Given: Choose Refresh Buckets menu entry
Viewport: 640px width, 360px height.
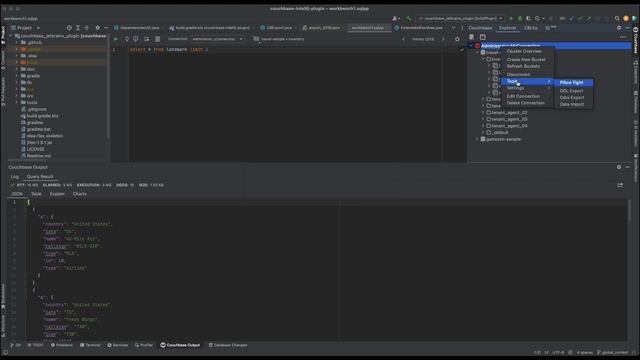Looking at the screenshot, I should (x=527, y=66).
